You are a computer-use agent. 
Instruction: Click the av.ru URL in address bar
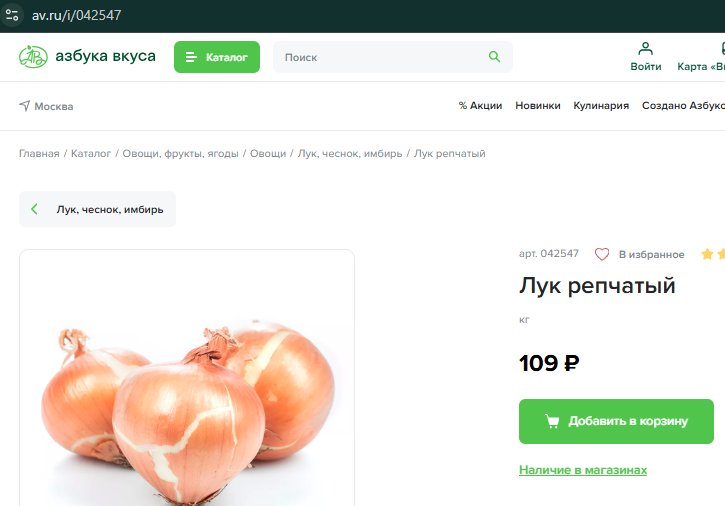[76, 15]
